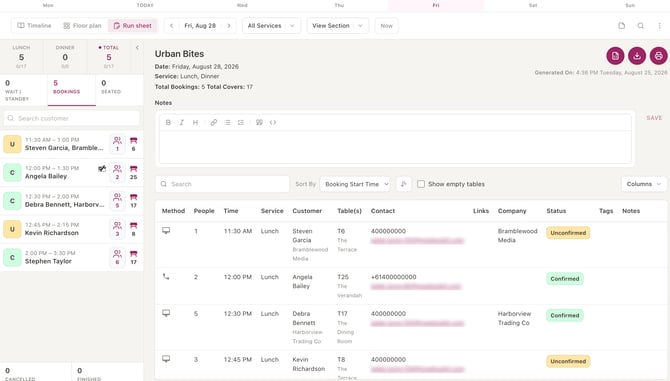The image size is (670, 381).
Task: Check Show empty tables
Action: pos(421,184)
